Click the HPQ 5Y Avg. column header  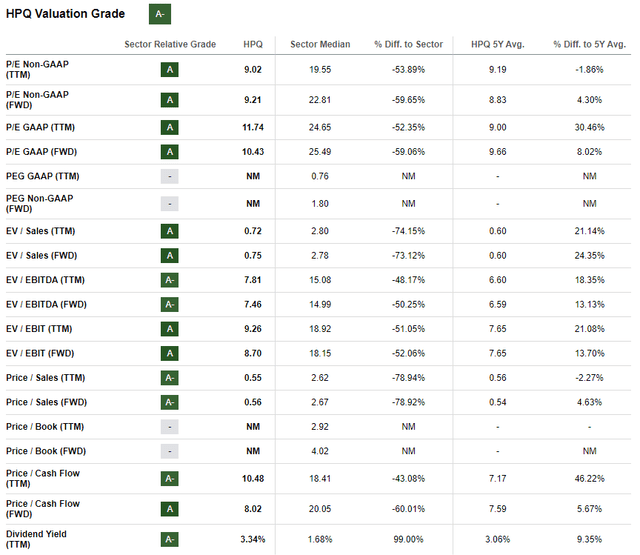(x=497, y=45)
